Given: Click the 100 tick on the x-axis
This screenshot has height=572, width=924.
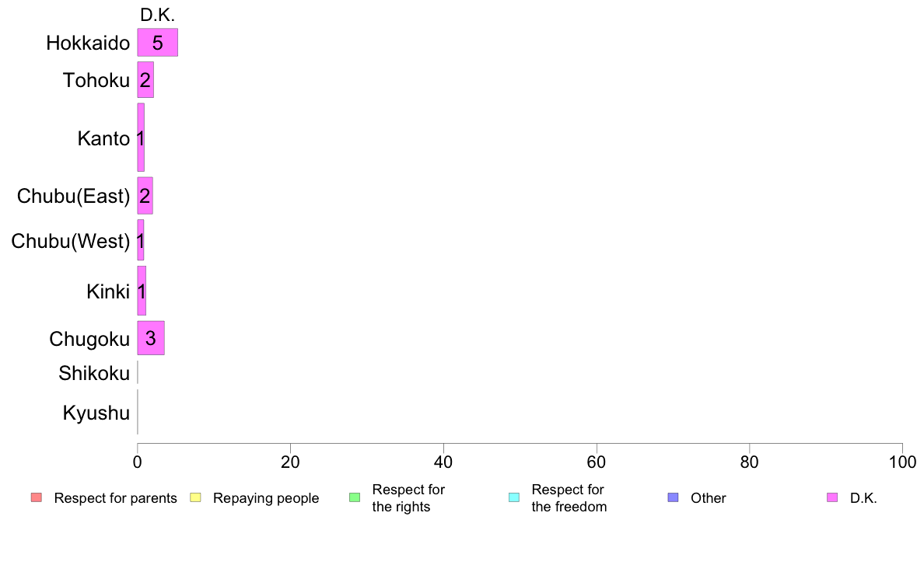Looking at the screenshot, I should click(902, 462).
